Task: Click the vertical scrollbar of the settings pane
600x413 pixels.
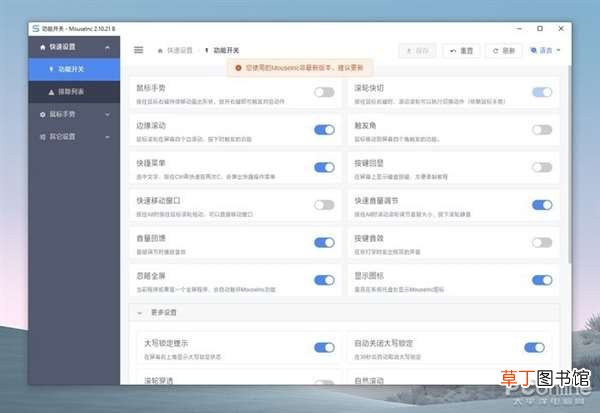Action: pyautogui.click(x=569, y=164)
